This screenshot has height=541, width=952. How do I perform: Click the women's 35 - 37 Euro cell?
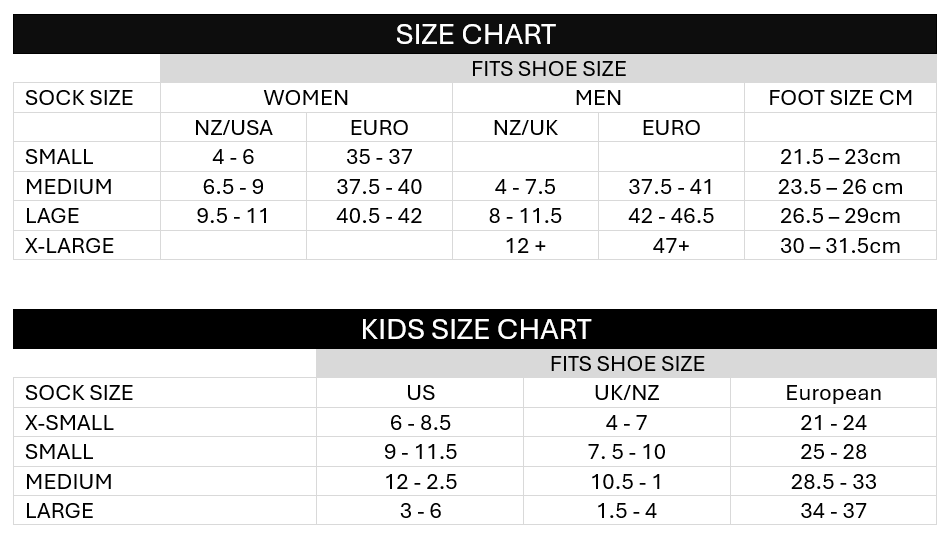click(x=379, y=157)
